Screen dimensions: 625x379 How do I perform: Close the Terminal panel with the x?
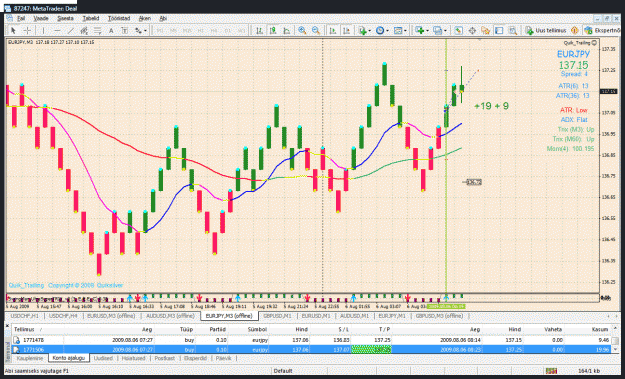(8, 326)
